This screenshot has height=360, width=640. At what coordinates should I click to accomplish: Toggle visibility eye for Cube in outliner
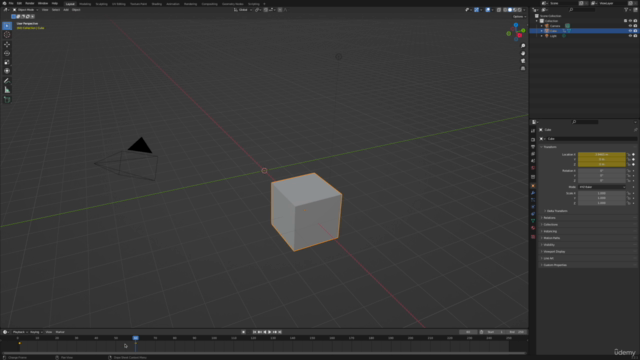630,31
